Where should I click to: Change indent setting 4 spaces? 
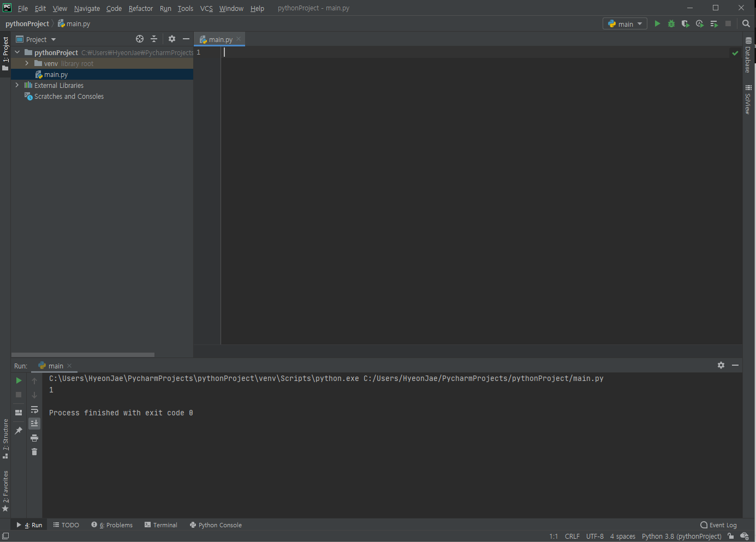[623, 536]
